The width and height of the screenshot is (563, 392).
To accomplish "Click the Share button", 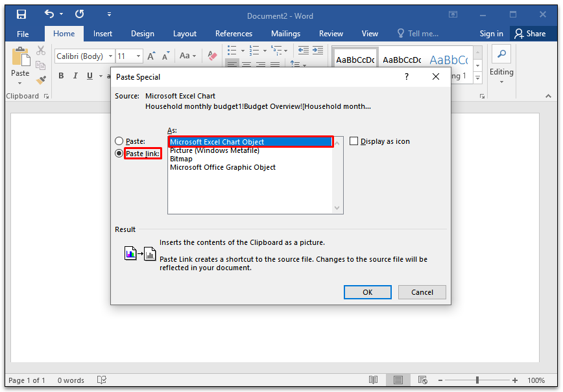I will [530, 34].
